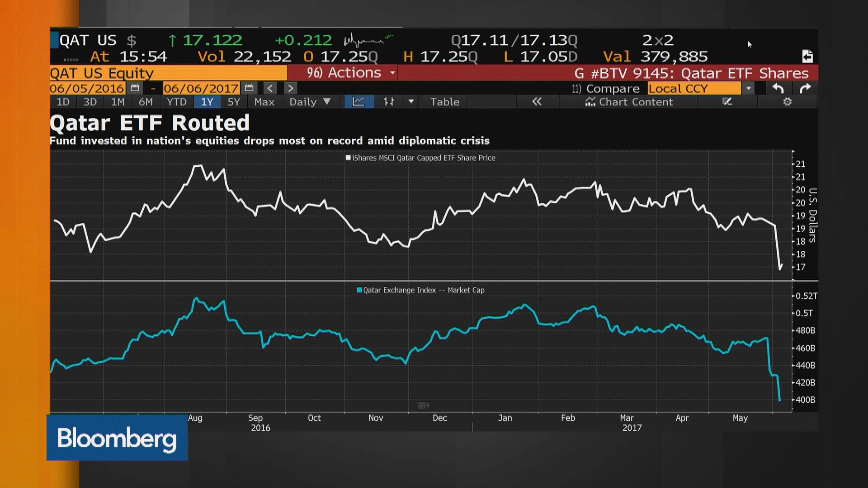The height and width of the screenshot is (488, 868).
Task: Click the Qatar Exchange Index legend swatch
Action: pyautogui.click(x=359, y=290)
